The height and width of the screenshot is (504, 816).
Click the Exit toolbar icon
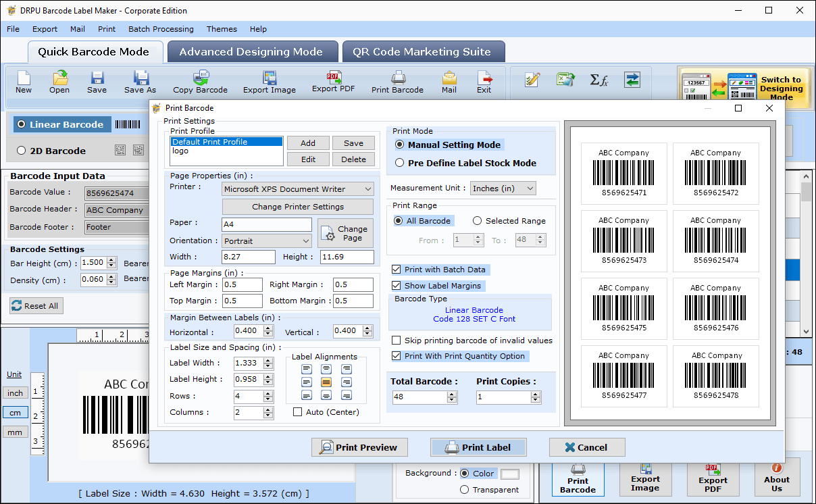pos(484,82)
